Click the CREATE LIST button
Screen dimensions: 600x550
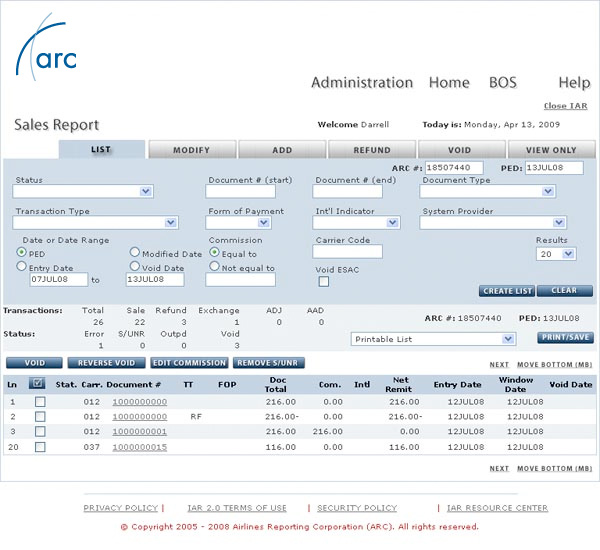[x=507, y=291]
